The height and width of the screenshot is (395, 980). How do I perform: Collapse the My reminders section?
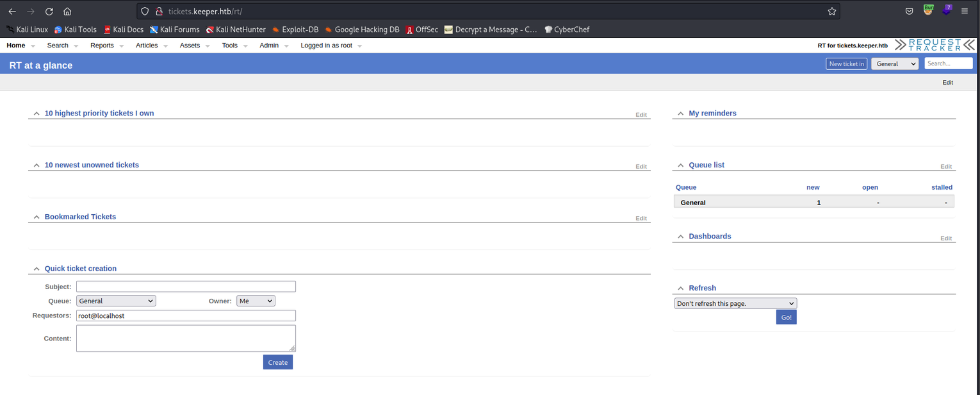pos(681,113)
